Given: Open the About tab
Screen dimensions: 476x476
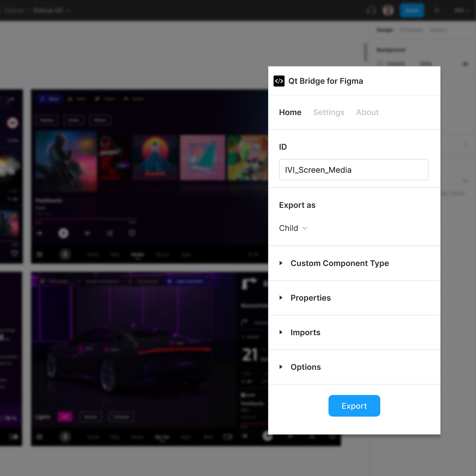Looking at the screenshot, I should 367,112.
